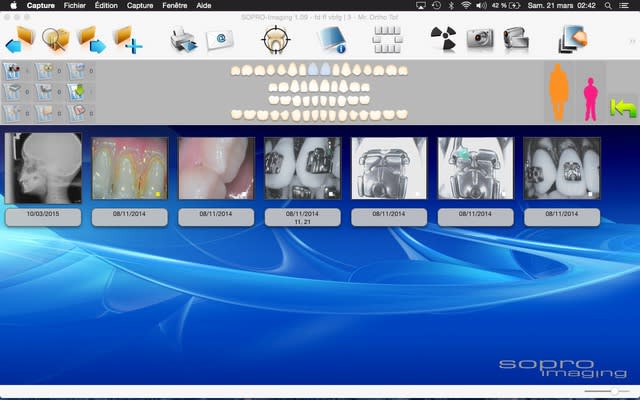This screenshot has width=640, height=400.
Task: Click the green return arrow icon
Action: tap(624, 106)
